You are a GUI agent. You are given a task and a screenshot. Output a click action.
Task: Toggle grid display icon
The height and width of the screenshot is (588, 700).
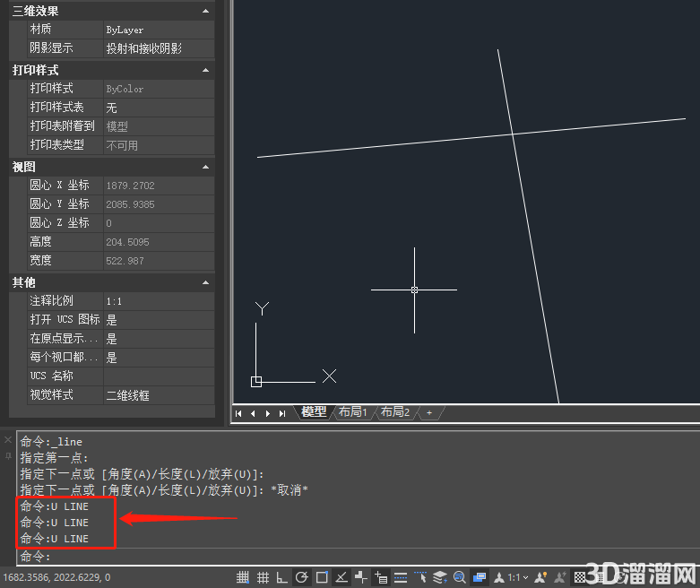coord(263,577)
